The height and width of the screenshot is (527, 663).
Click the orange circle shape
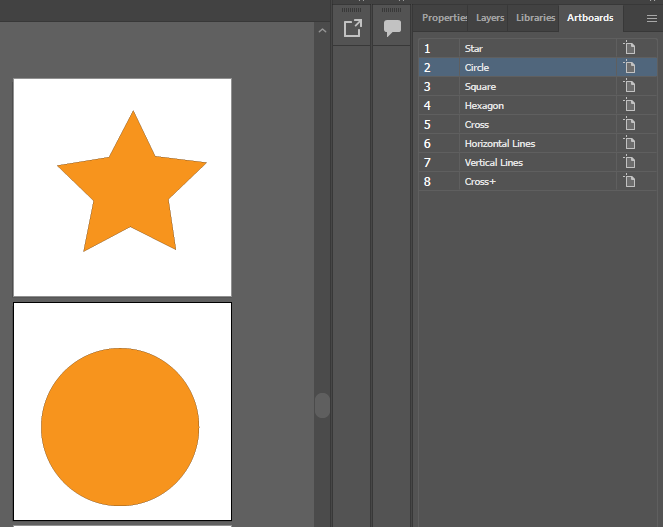[120, 427]
